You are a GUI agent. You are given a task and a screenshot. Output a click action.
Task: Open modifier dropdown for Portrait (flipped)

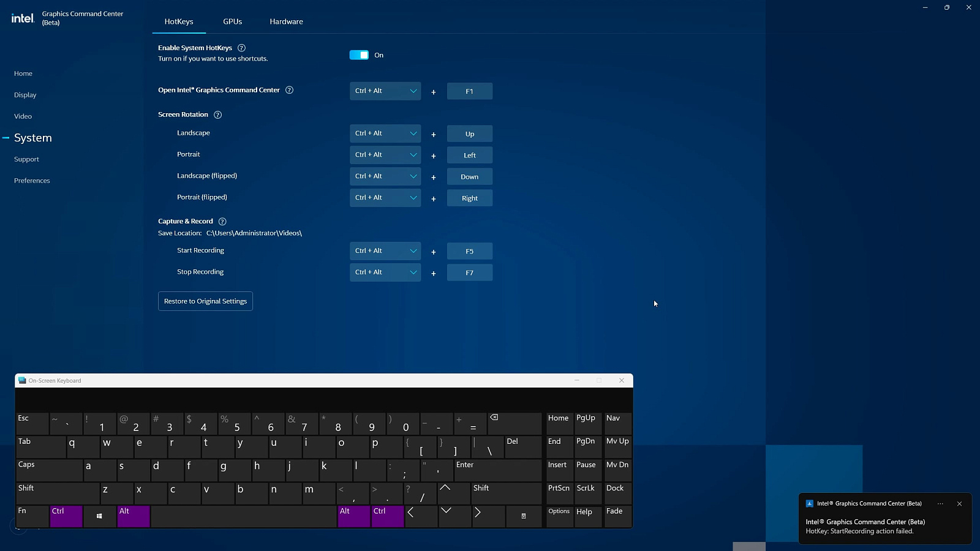[x=385, y=198]
